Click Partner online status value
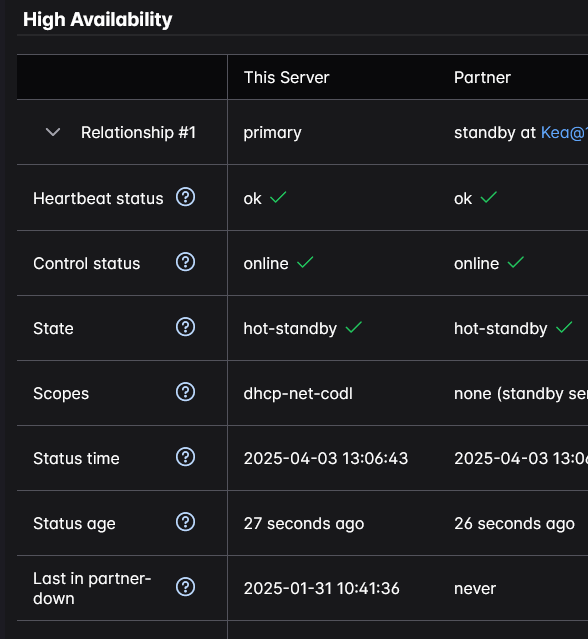The height and width of the screenshot is (639, 588). 476,264
